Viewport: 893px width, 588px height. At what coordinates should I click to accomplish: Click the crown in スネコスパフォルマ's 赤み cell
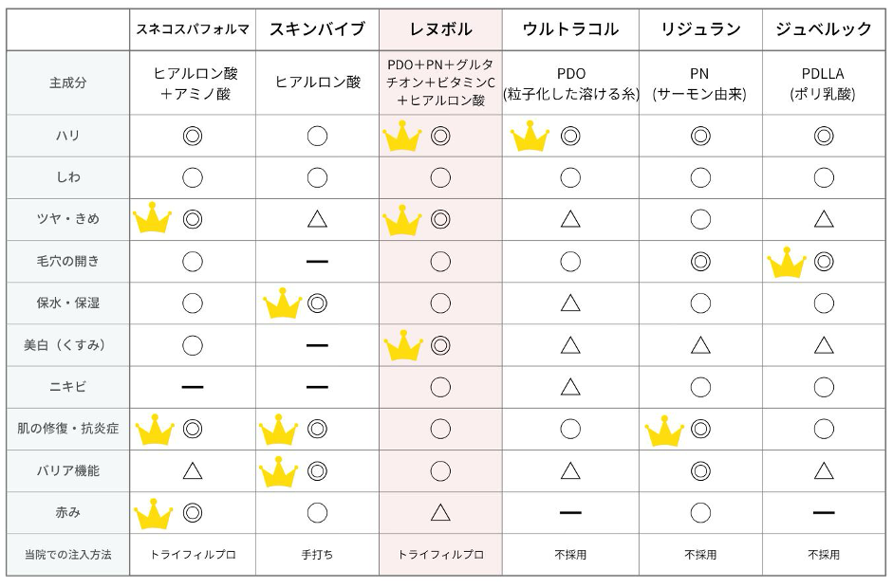coord(152,513)
